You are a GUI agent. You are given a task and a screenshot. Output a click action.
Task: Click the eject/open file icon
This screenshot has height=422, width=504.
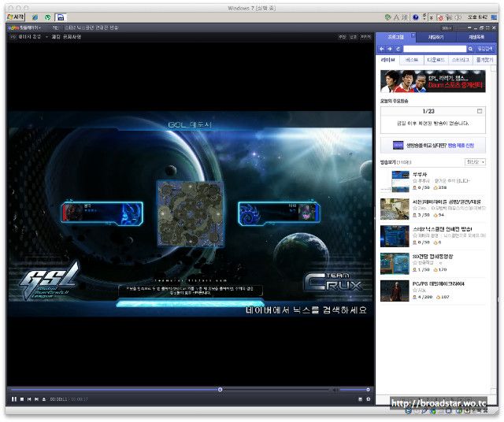coord(44,399)
